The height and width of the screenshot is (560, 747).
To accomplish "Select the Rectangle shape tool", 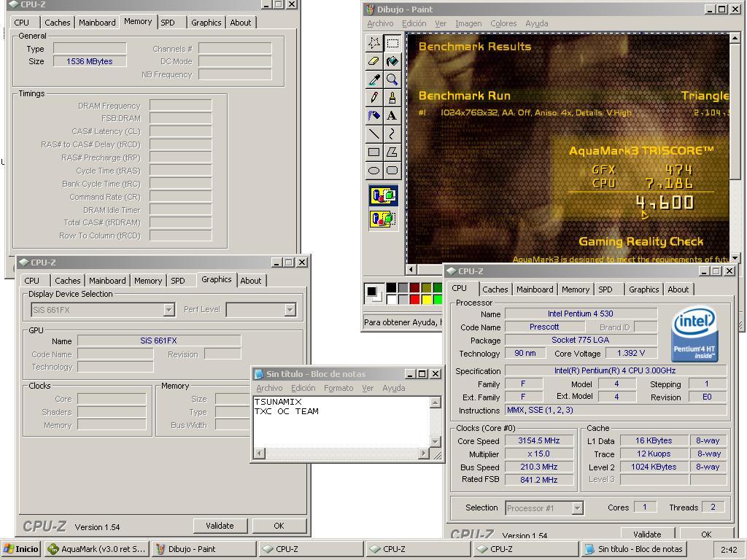I will tap(374, 152).
